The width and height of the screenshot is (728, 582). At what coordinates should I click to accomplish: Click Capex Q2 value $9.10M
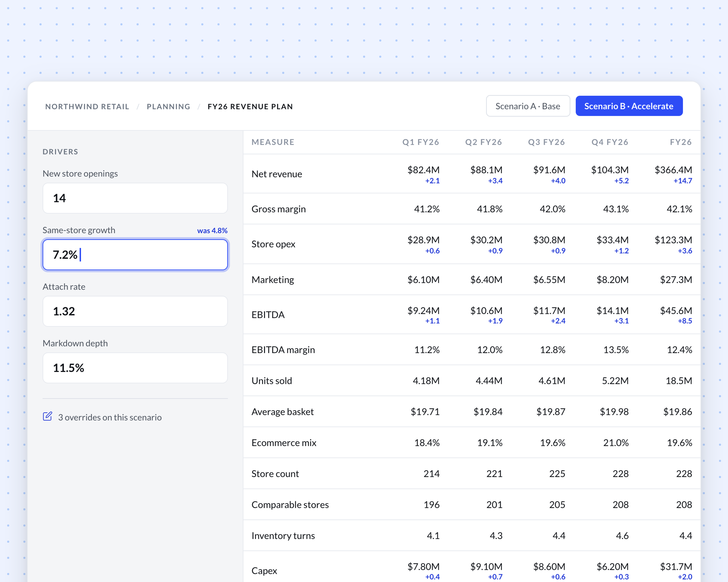coord(486,567)
